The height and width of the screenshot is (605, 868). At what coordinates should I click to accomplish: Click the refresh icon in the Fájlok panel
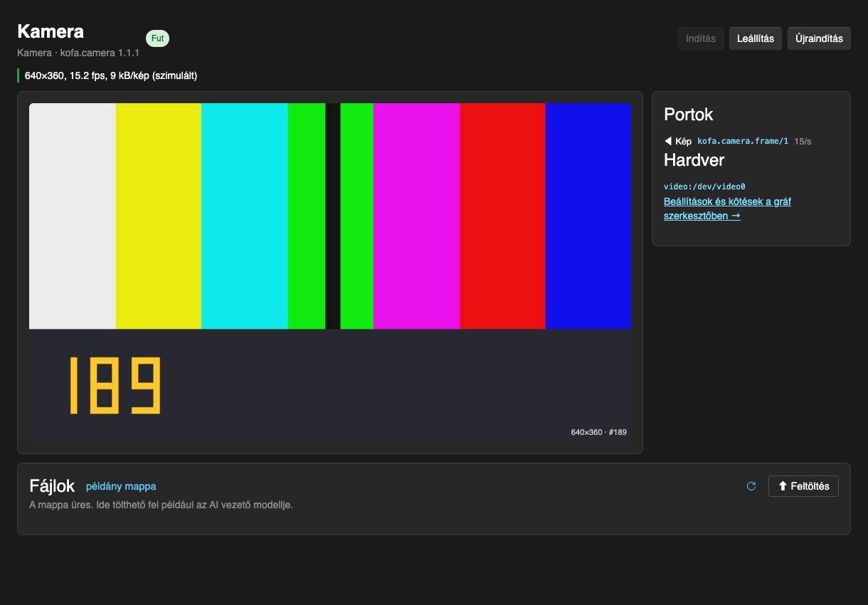point(751,486)
